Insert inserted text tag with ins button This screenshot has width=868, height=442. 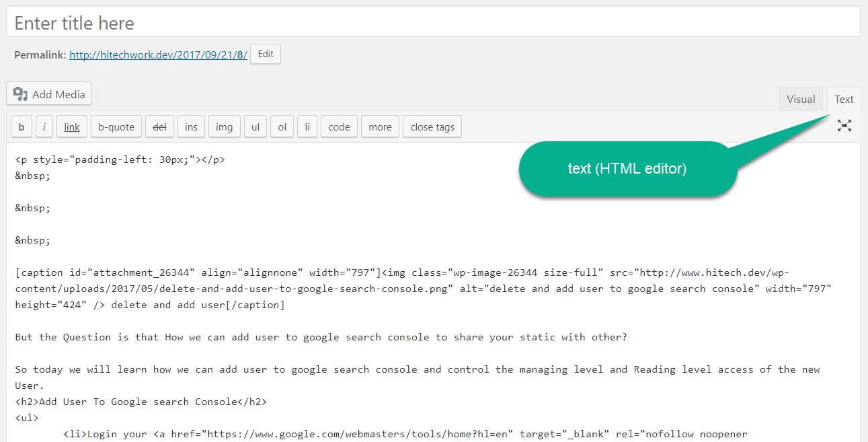(192, 126)
